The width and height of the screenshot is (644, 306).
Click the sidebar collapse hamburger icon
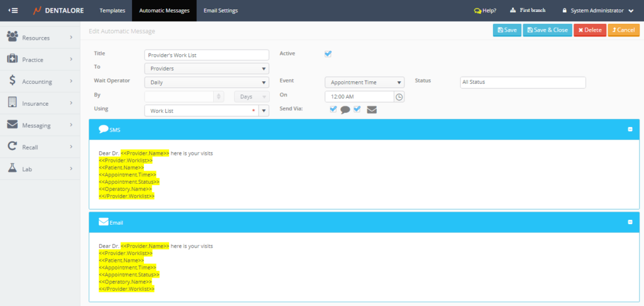(13, 11)
